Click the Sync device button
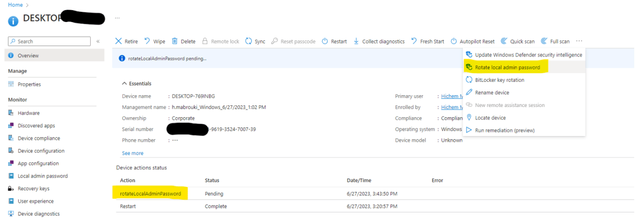This screenshot has height=221, width=644. (x=255, y=41)
